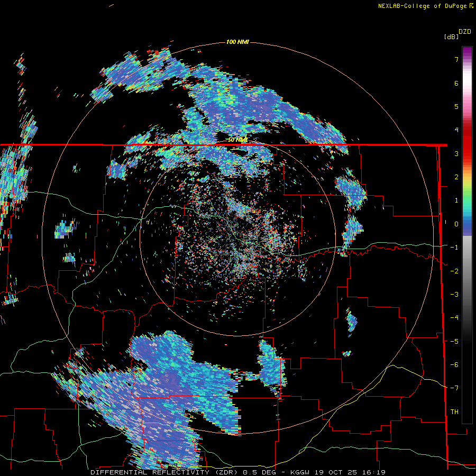
Task: Click the -6 value on color scale
Action: pyautogui.click(x=454, y=365)
